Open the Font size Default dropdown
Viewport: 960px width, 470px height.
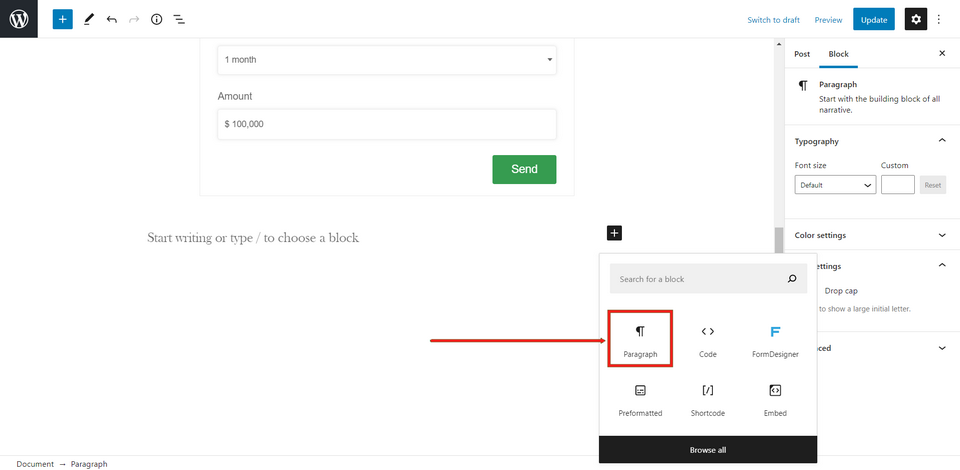pos(835,185)
